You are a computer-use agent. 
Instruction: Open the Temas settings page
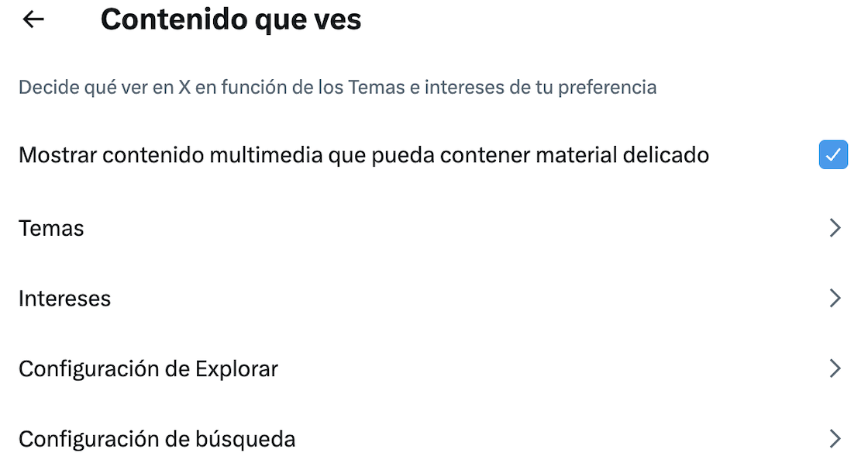pos(50,228)
